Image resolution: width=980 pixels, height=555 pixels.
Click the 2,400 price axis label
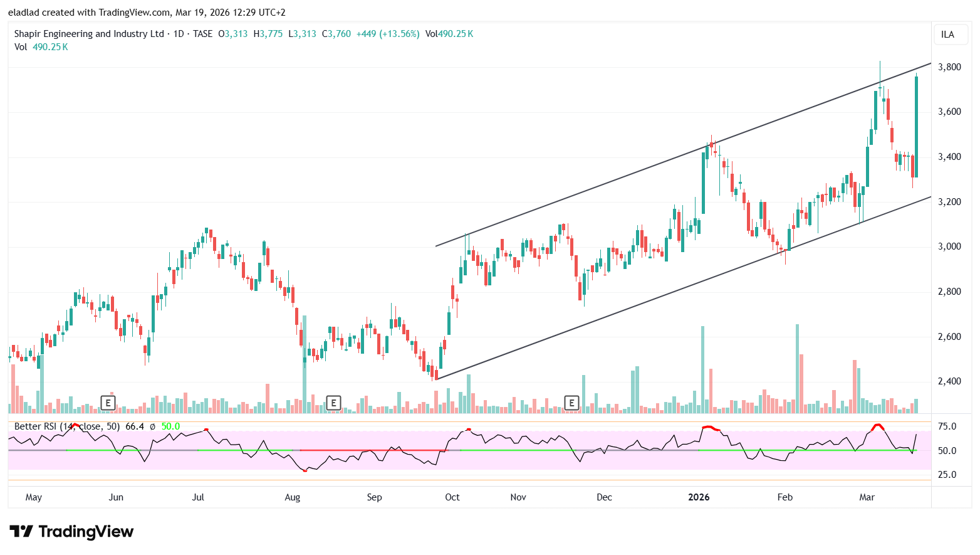tap(949, 381)
